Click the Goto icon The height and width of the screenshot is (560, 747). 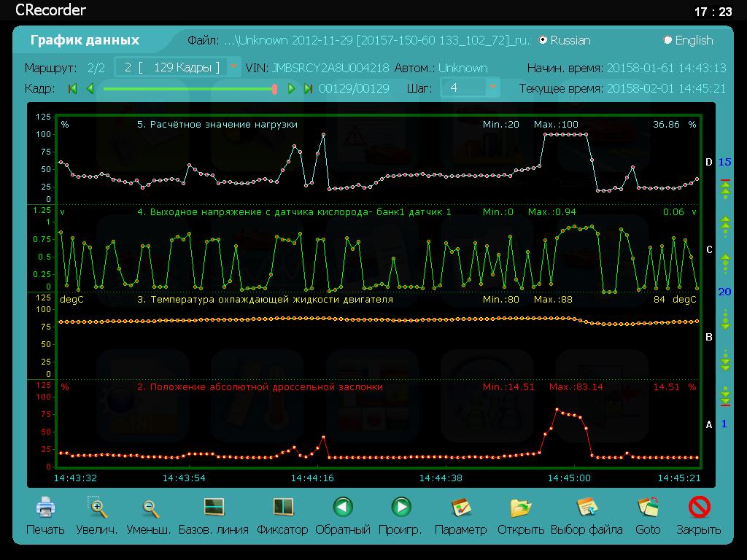point(648,507)
